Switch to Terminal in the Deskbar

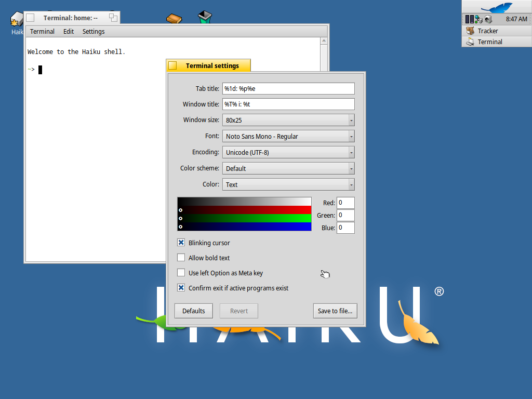497,42
